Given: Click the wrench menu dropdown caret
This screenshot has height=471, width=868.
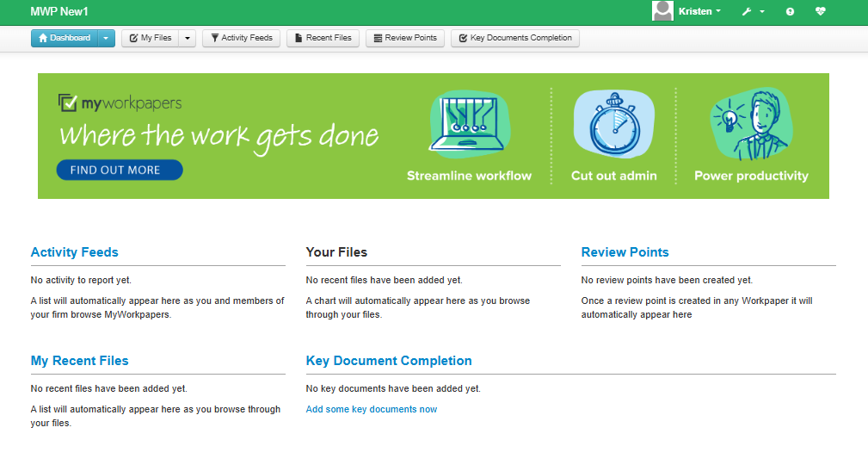Looking at the screenshot, I should [762, 12].
